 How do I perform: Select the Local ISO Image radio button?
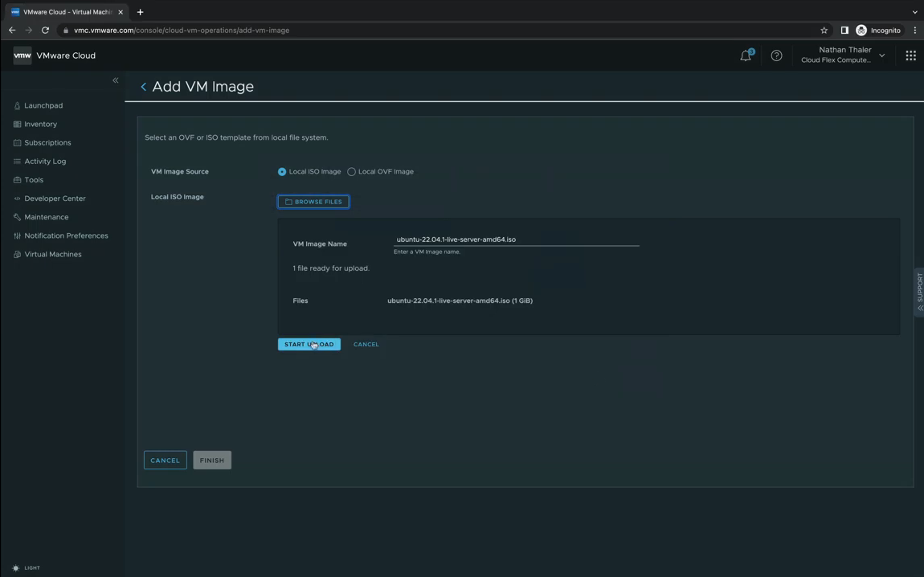pyautogui.click(x=282, y=171)
